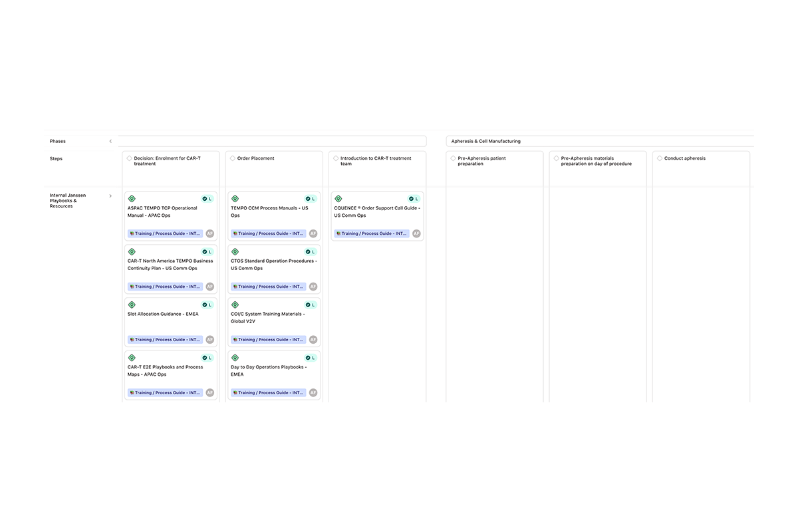Viewport: 798px width, 532px height.
Task: Click AF avatar on CTOS Standard Operation card
Action: [313, 287]
